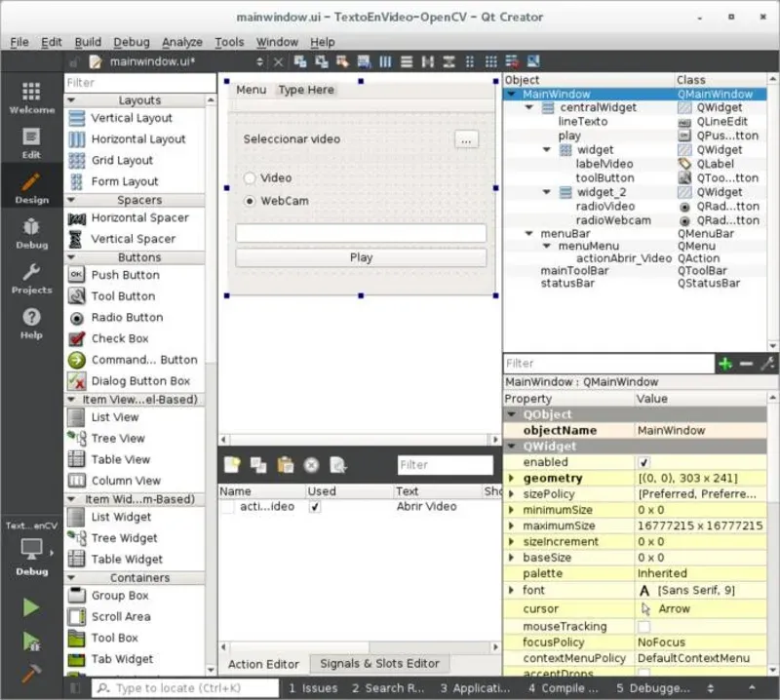Image resolution: width=780 pixels, height=700 pixels.
Task: Expand the font property row
Action: pos(512,591)
